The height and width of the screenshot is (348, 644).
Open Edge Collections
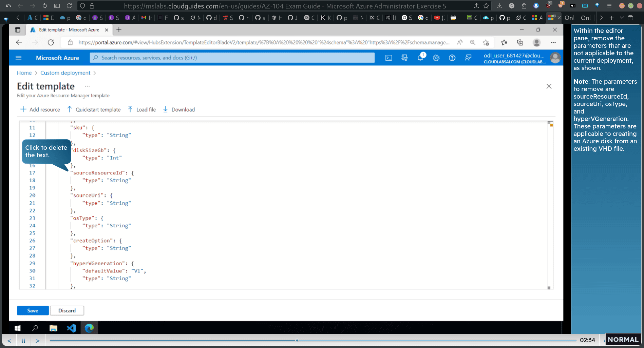520,42
